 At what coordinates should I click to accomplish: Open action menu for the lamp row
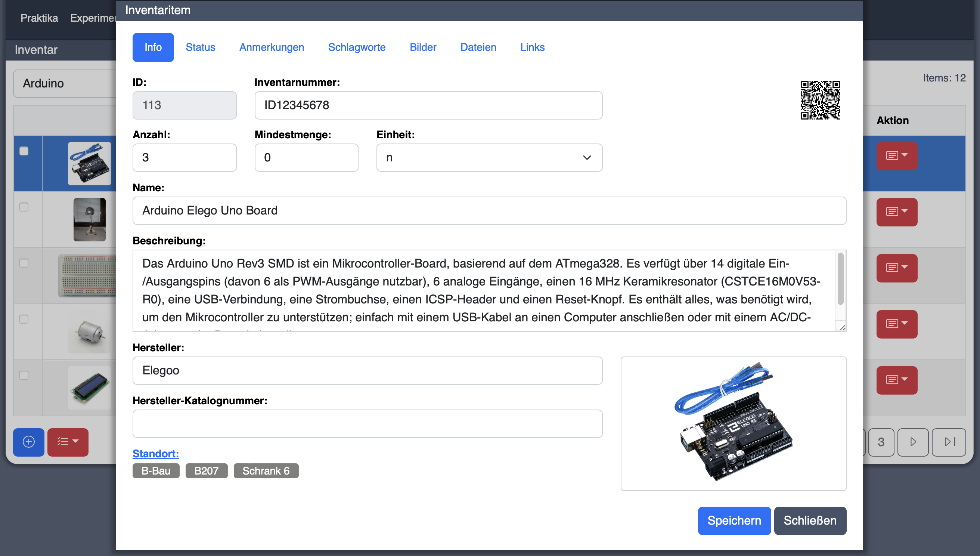[x=896, y=212]
